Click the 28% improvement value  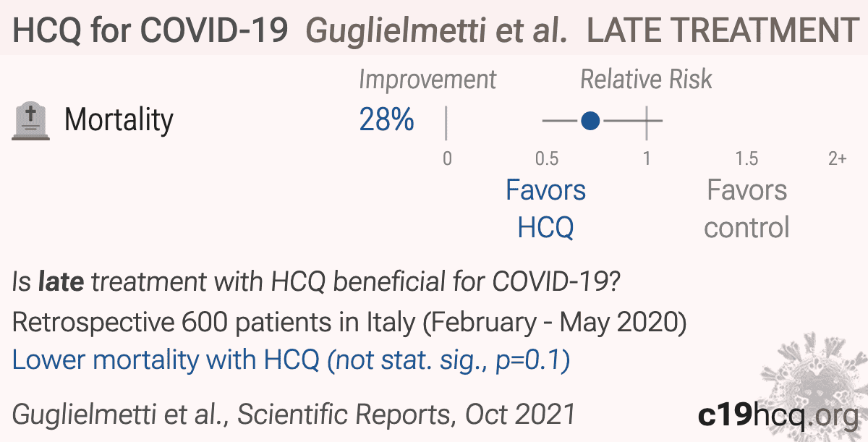pyautogui.click(x=386, y=120)
